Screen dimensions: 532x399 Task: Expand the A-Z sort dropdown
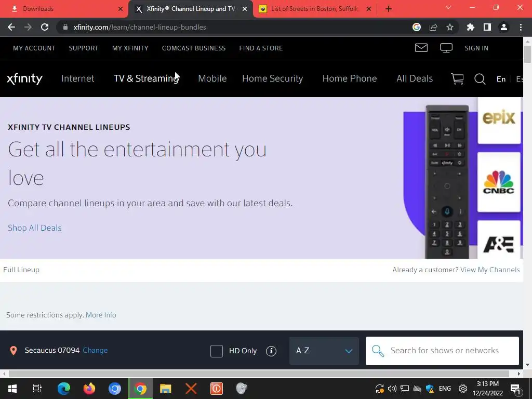(324, 351)
